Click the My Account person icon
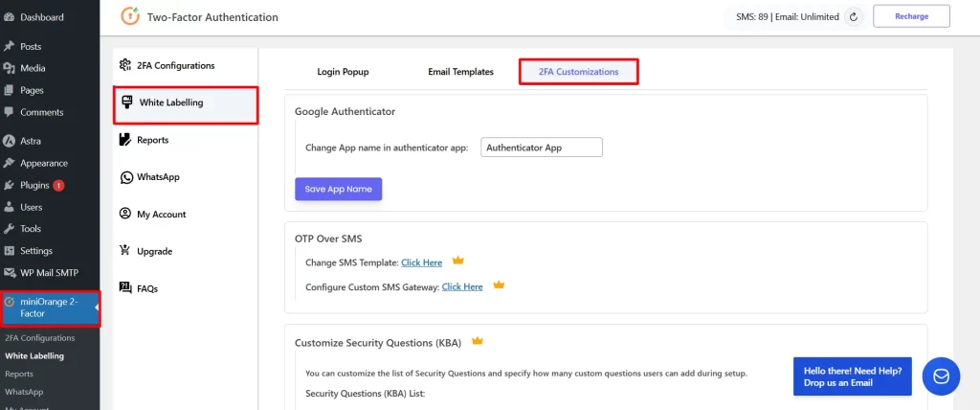Viewport: 980px width, 410px height. pos(125,214)
